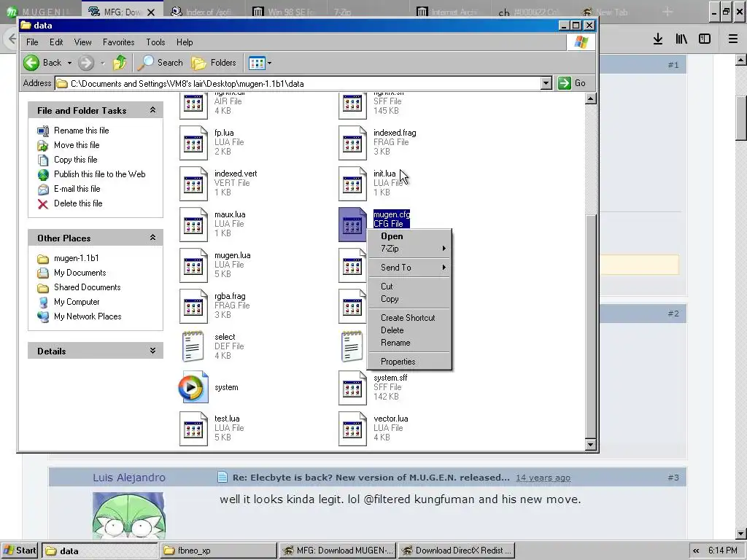Expand the 7-Zip submenu
The height and width of the screenshot is (560, 747).
click(x=410, y=249)
